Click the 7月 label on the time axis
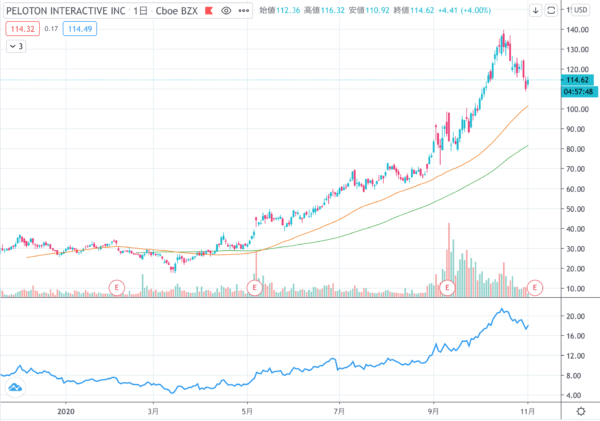 pos(339,411)
